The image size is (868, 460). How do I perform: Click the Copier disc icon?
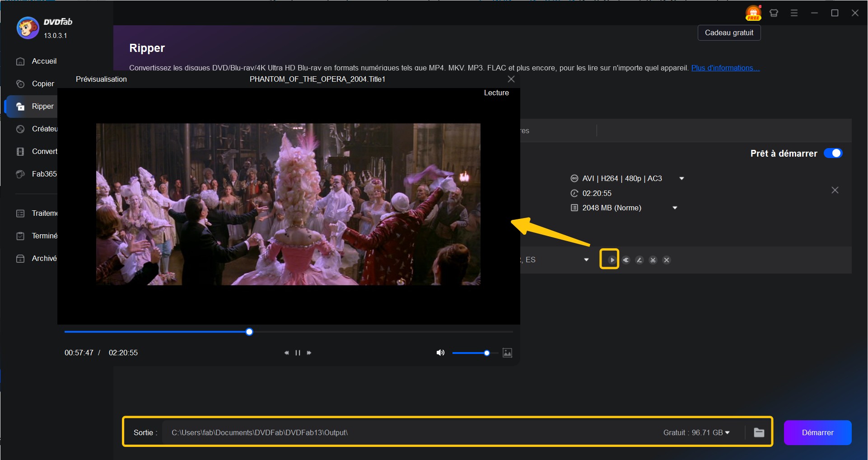point(20,84)
